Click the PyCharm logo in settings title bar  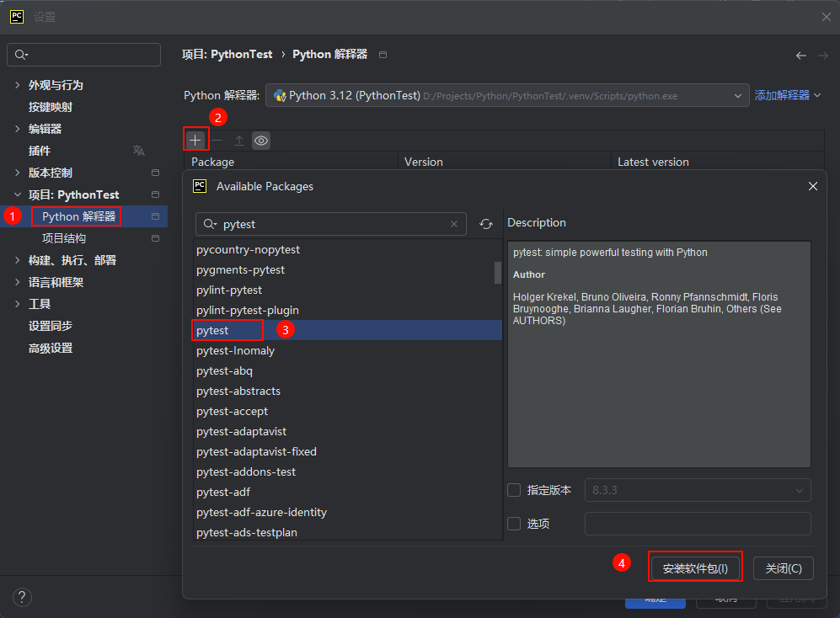coord(17,17)
